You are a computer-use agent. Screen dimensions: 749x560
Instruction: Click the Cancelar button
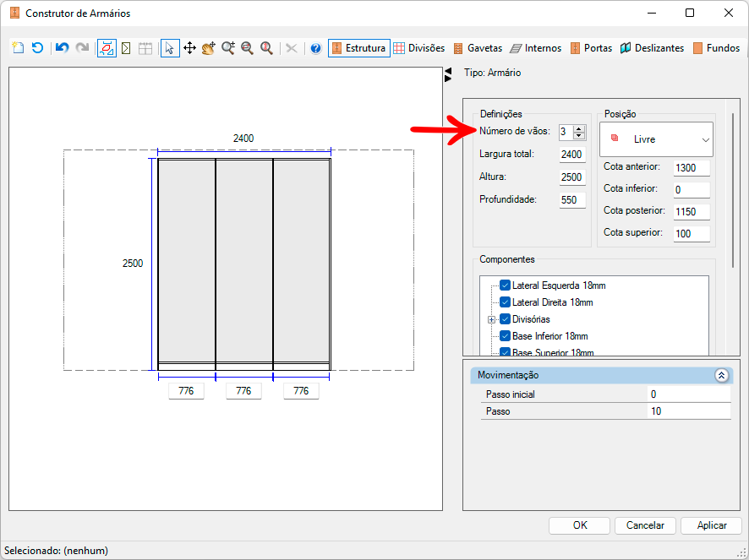point(645,525)
